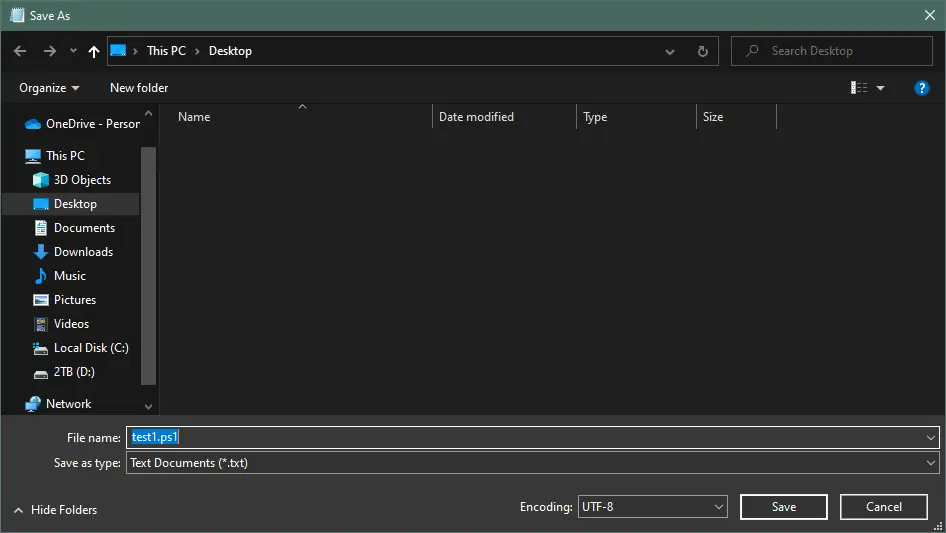Click the This PC breadcrumb
The image size is (946, 533).
(167, 51)
